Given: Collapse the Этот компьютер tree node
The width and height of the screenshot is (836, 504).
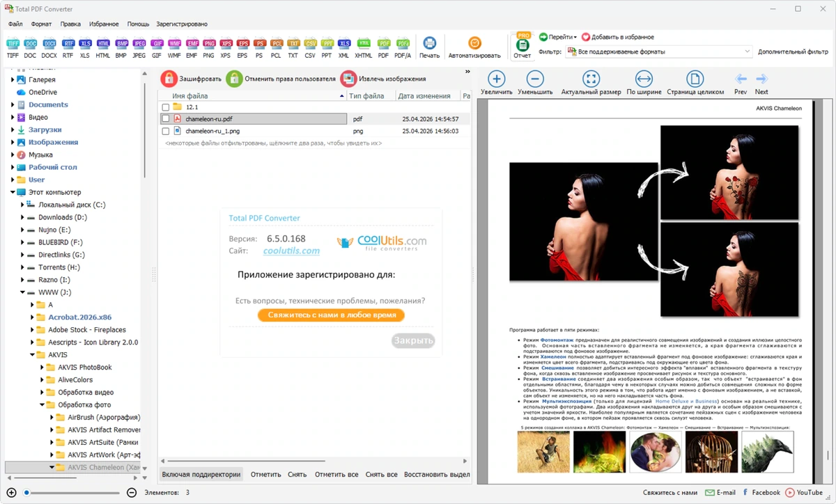Looking at the screenshot, I should [x=13, y=192].
